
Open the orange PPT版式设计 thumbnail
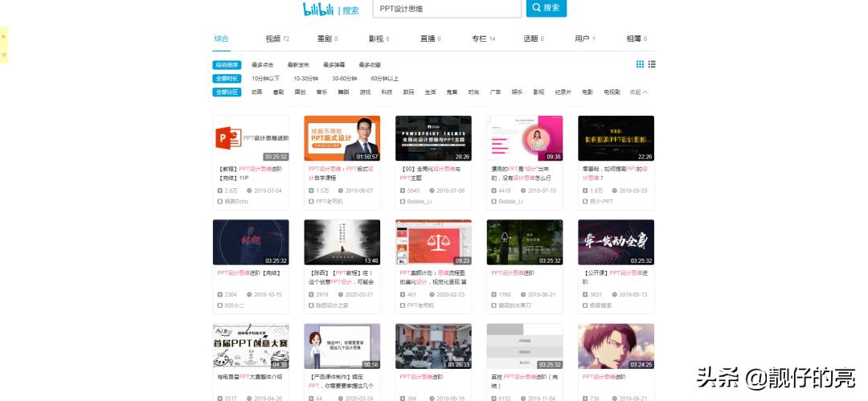point(342,138)
